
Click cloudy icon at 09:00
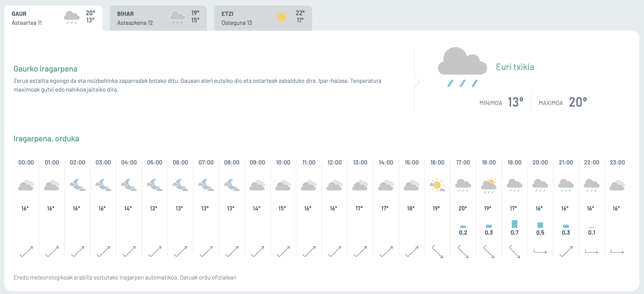pyautogui.click(x=258, y=185)
